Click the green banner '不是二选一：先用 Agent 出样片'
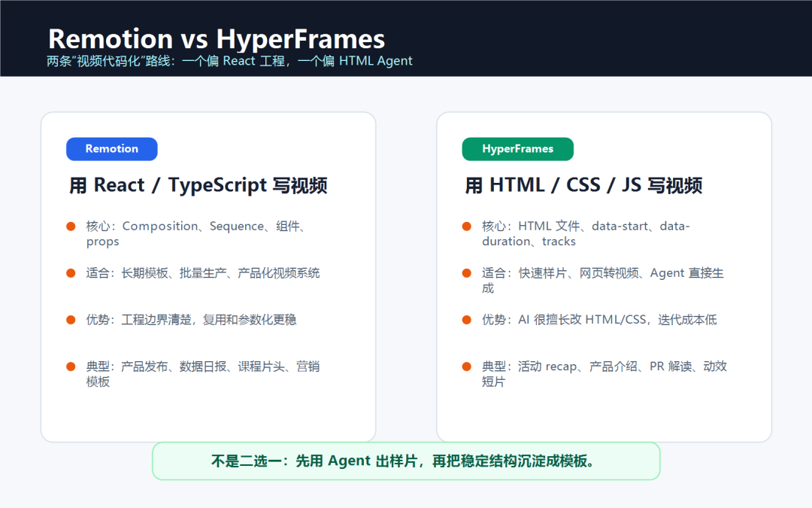Viewport: 812px width, 508px height. (406, 461)
